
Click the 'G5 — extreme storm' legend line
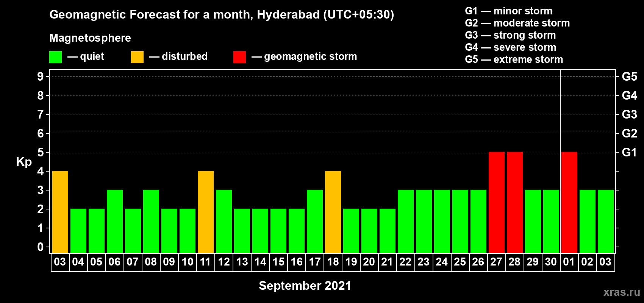[x=514, y=59]
